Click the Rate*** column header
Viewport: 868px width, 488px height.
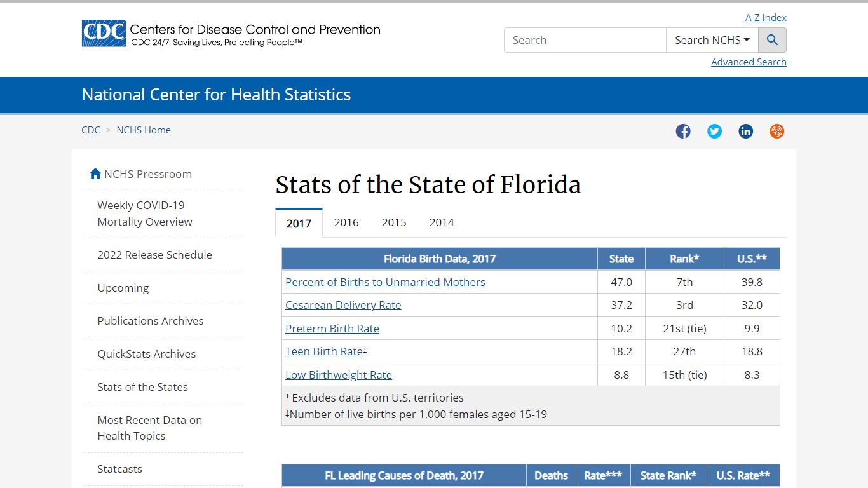pyautogui.click(x=603, y=475)
